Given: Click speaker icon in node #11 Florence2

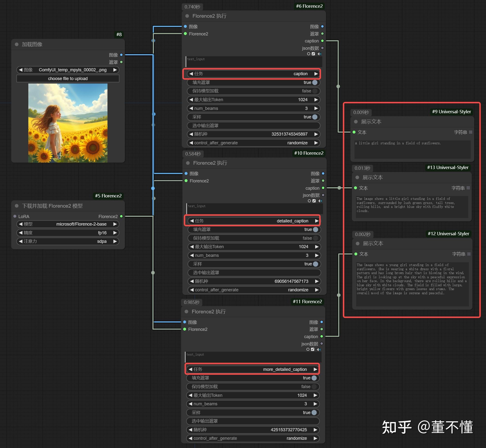Looking at the screenshot, I should click(319, 350).
